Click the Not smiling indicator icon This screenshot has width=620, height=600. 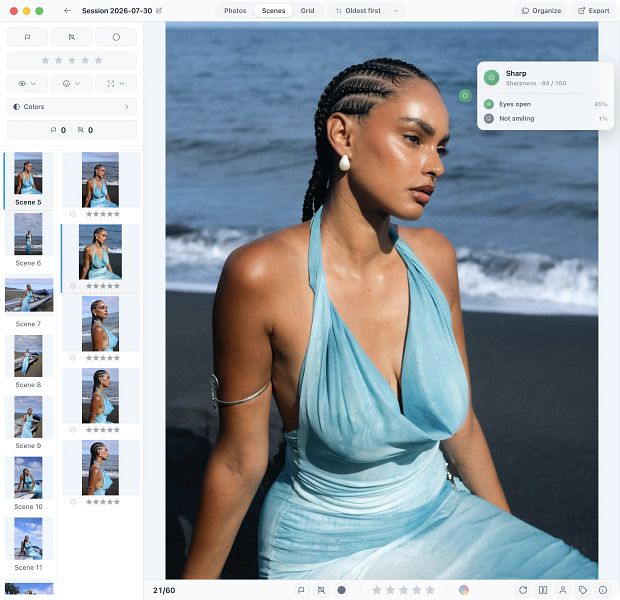[489, 118]
